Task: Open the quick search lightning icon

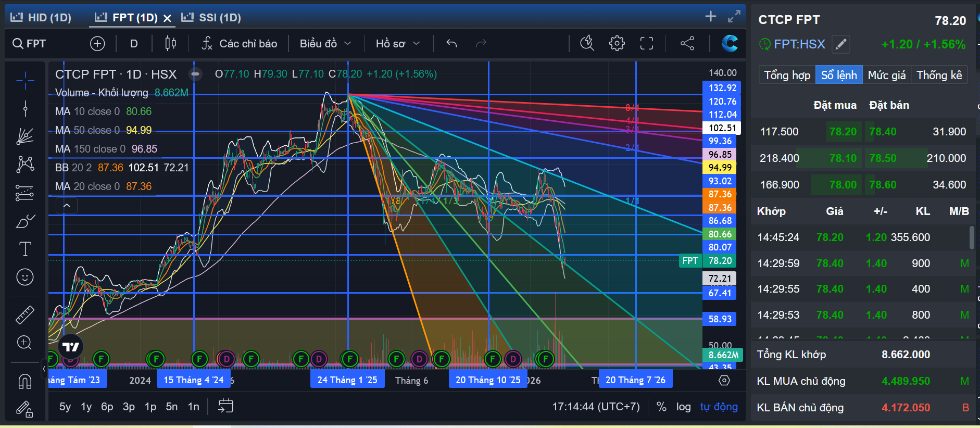Action: click(587, 43)
